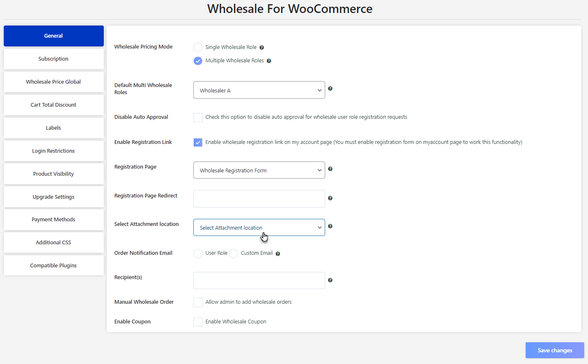Click the Save changes button
This screenshot has width=588, height=364.
click(555, 351)
